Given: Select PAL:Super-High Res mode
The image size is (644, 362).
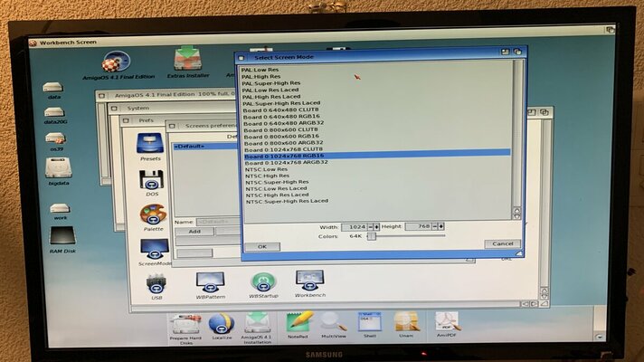Looking at the screenshot, I should pyautogui.click(x=271, y=83).
